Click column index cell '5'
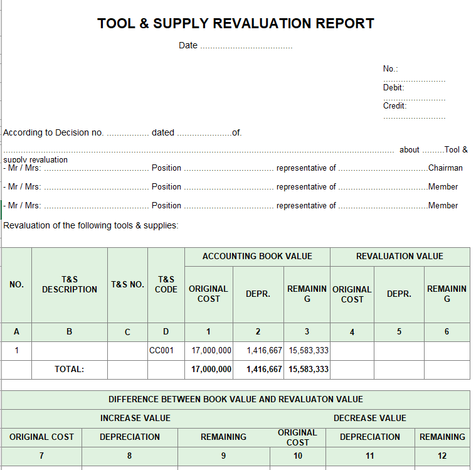The height and width of the screenshot is (470, 476). [x=399, y=332]
